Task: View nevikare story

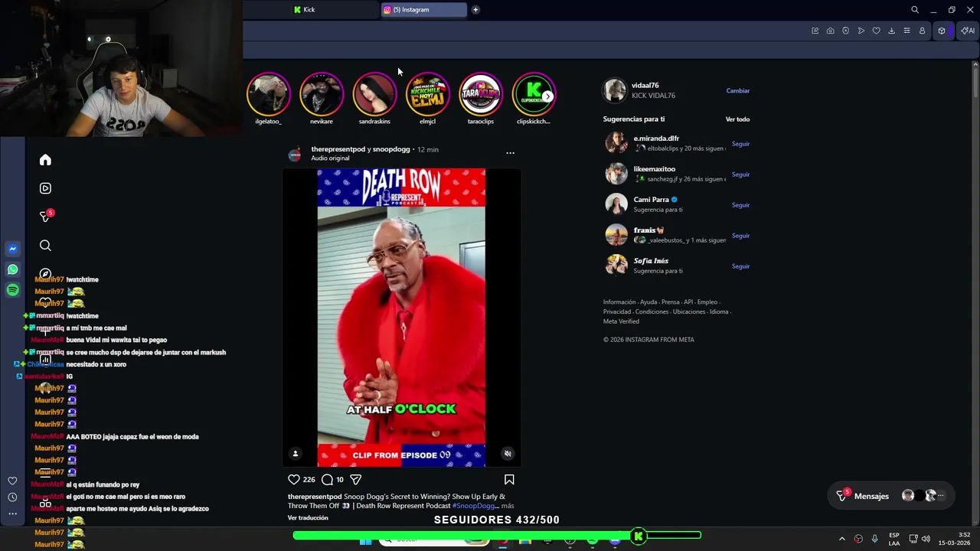Action: click(322, 94)
